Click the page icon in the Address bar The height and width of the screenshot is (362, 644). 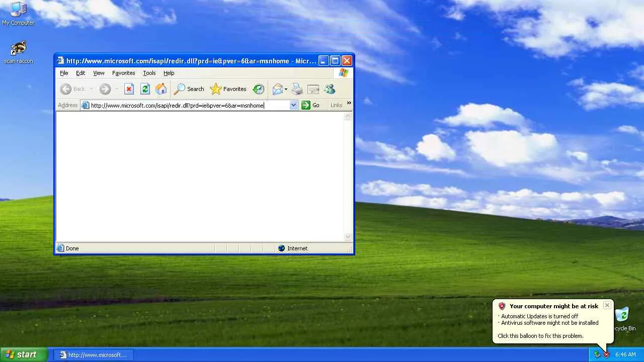[86, 105]
